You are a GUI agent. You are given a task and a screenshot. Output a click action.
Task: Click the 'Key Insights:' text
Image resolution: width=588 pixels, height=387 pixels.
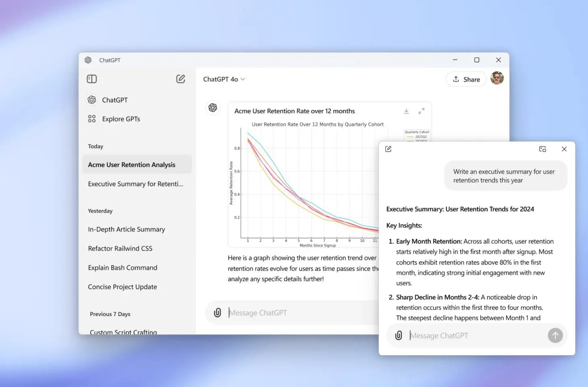point(404,225)
